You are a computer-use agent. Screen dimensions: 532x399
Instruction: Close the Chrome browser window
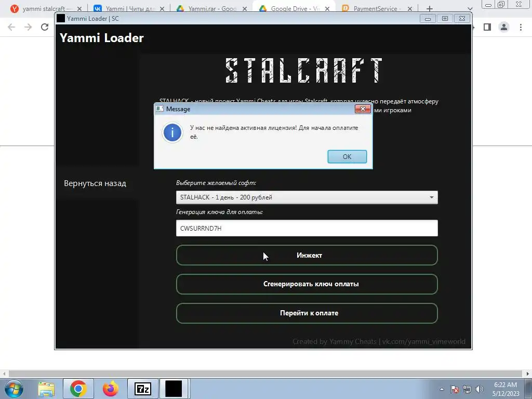(519, 5)
